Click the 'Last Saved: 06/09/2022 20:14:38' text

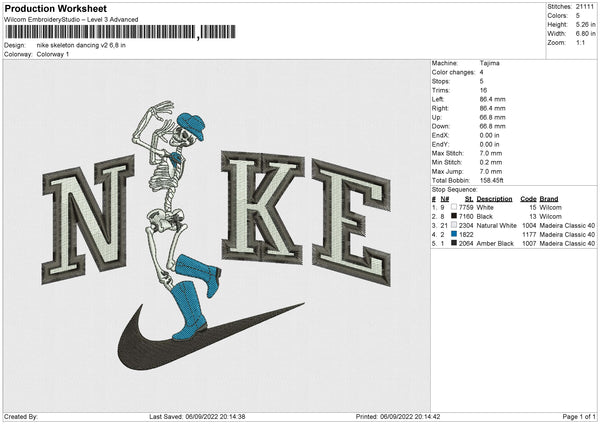(x=197, y=416)
